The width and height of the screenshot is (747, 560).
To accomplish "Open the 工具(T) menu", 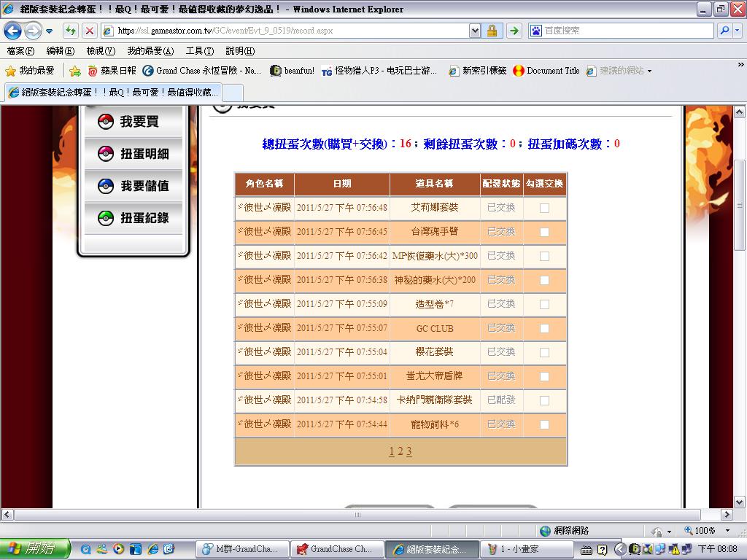I will (x=199, y=51).
